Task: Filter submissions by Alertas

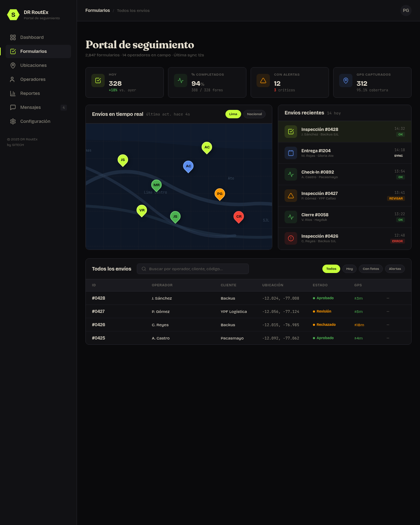Action: click(x=395, y=269)
